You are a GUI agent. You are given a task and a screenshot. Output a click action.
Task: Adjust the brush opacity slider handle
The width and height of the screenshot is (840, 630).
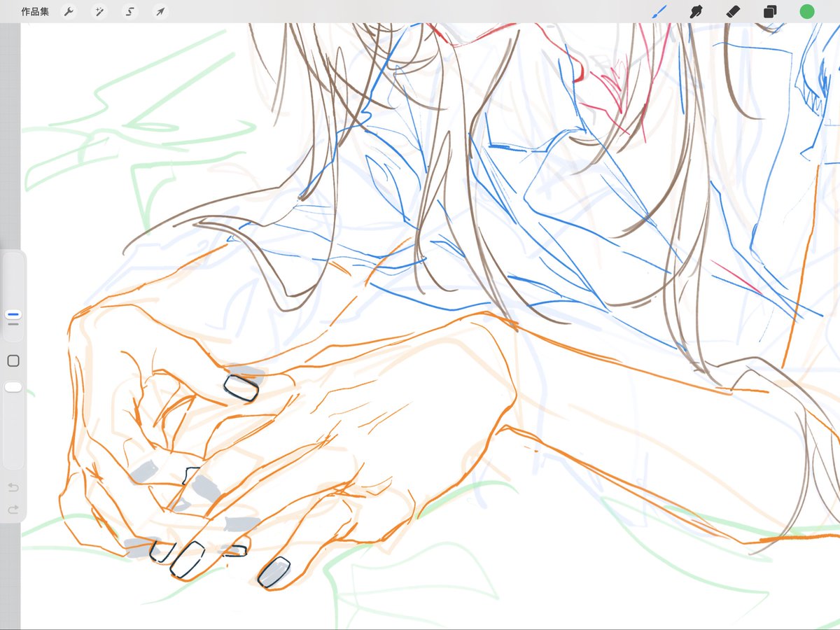pos(13,387)
